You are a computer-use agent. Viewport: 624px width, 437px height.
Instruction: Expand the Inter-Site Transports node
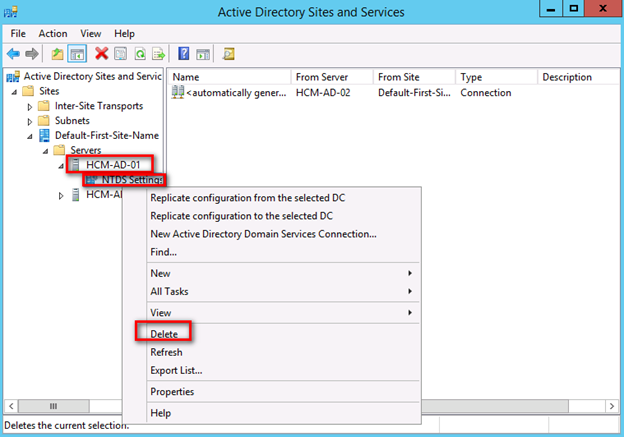tap(30, 106)
